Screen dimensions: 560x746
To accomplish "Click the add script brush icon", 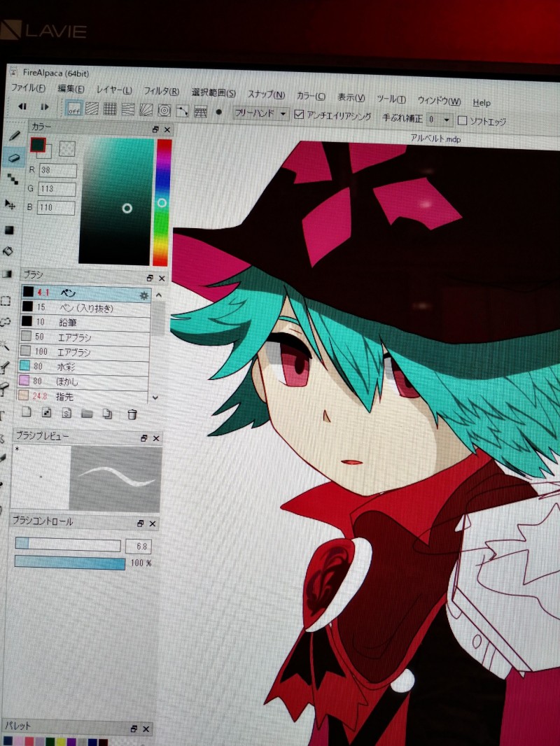I will [66, 413].
